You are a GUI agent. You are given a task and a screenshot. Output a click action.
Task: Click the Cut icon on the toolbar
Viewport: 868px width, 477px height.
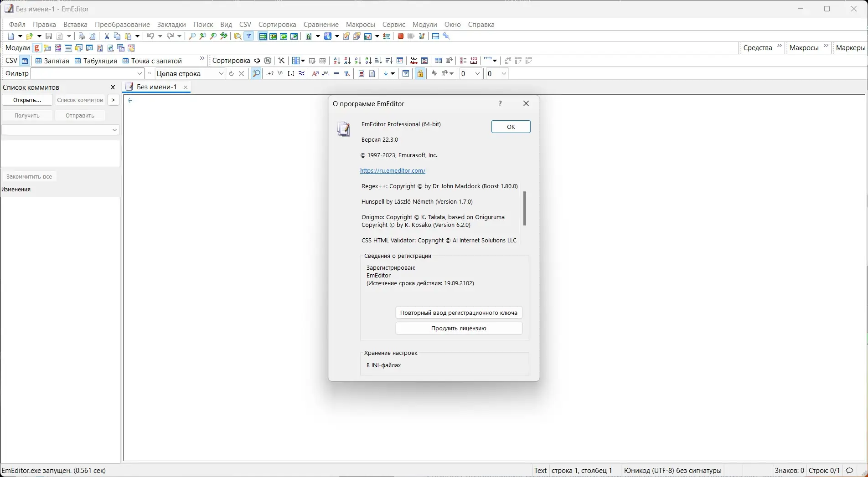(106, 36)
